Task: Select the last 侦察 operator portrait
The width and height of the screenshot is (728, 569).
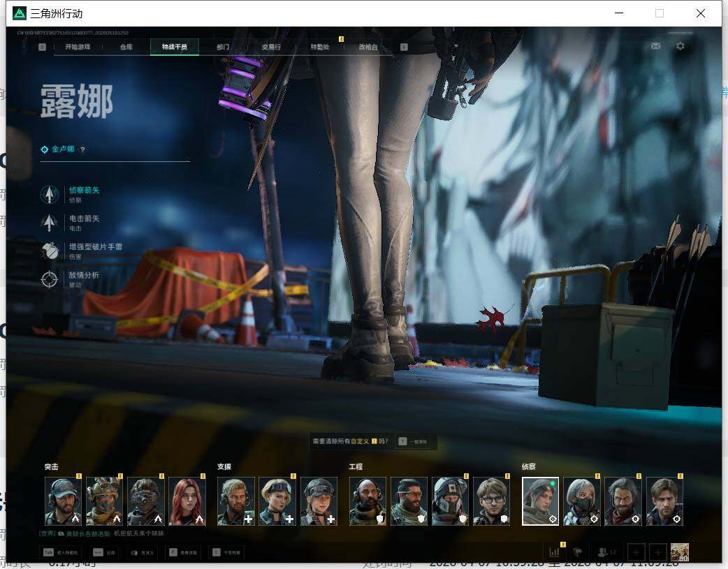Action: [x=664, y=501]
